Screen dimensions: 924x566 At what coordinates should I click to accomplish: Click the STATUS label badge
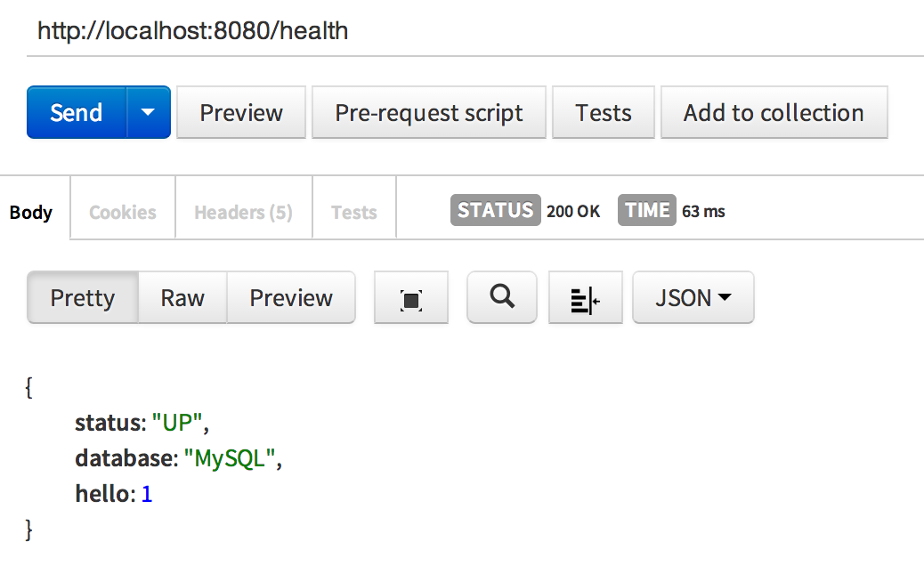pos(495,210)
